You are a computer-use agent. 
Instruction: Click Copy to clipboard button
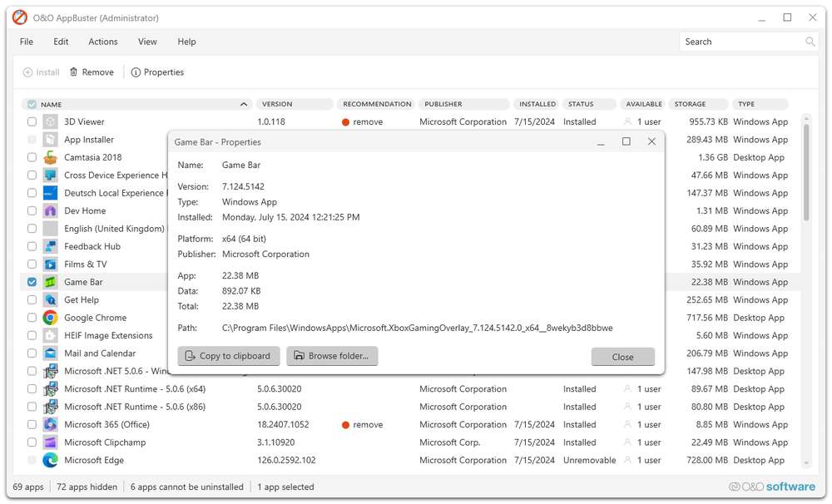click(x=228, y=356)
